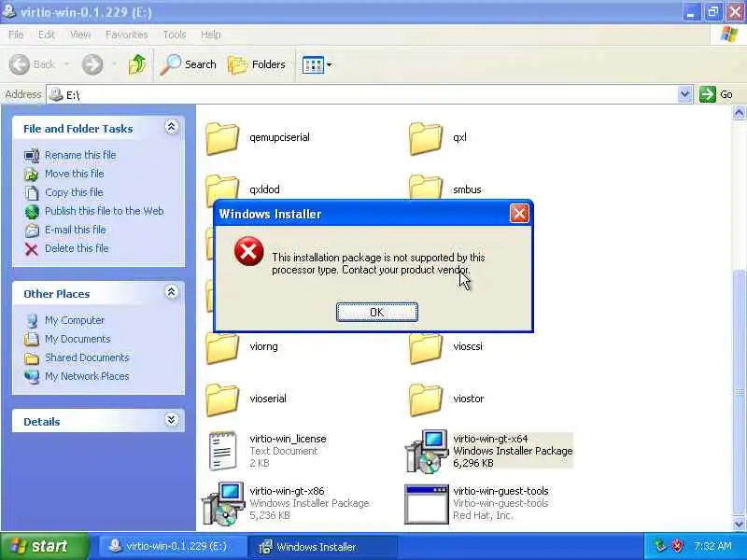747x560 pixels.
Task: Click the virtio-win_license file name
Action: pos(288,439)
